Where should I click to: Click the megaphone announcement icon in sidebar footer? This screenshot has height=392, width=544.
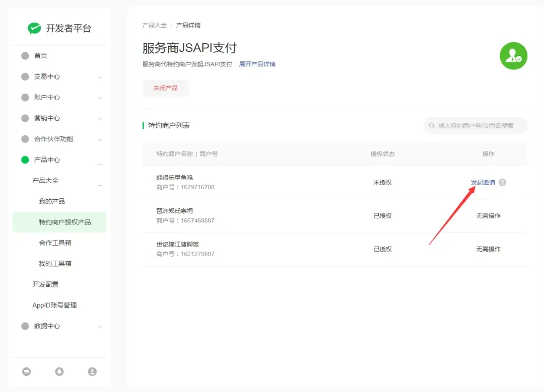[26, 371]
